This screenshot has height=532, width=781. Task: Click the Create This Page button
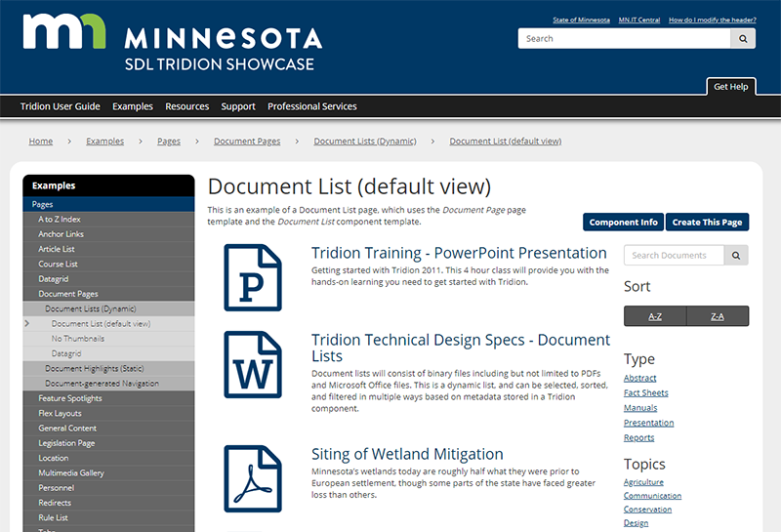(x=707, y=223)
